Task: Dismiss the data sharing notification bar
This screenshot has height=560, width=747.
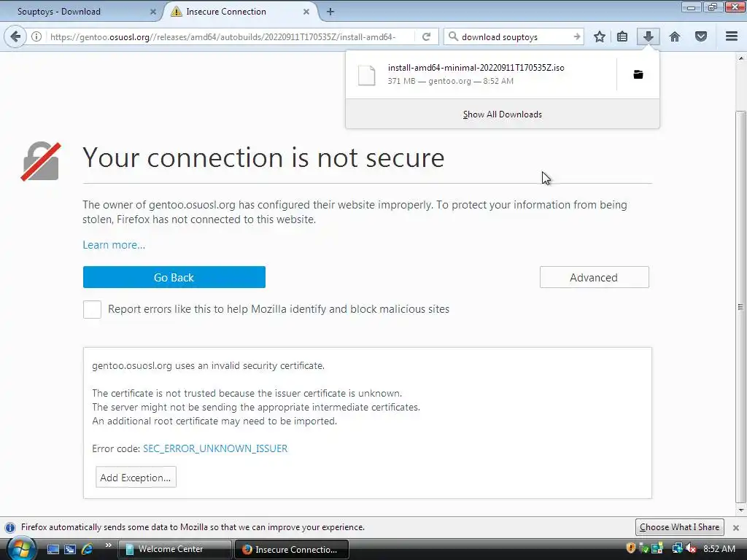Action: pos(736,528)
